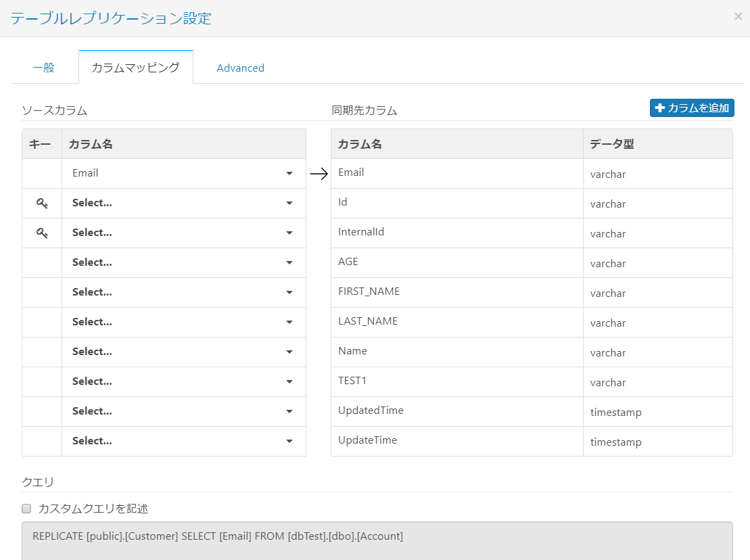
Task: Open the Email source column dropdown
Action: pyautogui.click(x=183, y=173)
